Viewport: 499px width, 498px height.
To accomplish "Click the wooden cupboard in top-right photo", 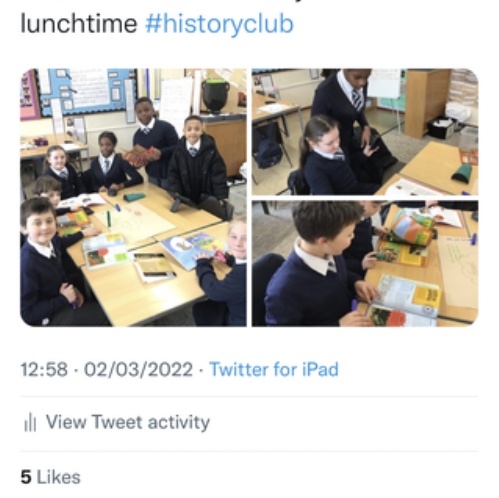I will (x=427, y=103).
